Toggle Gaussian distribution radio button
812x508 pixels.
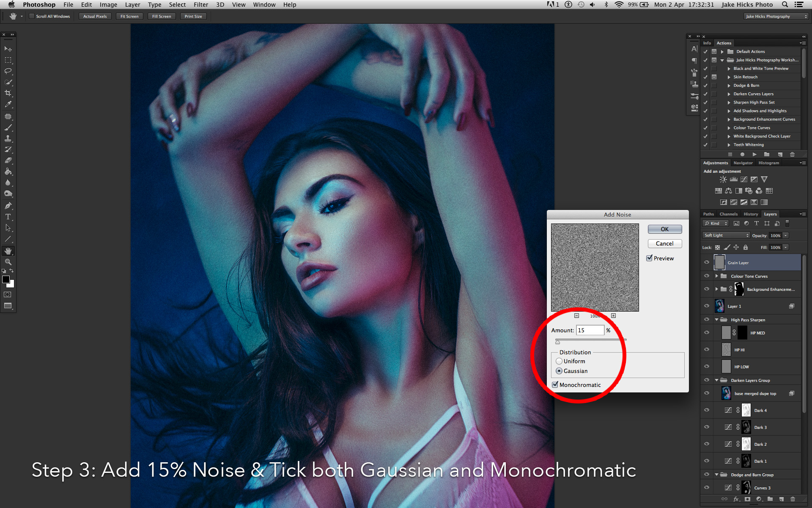[x=560, y=370]
